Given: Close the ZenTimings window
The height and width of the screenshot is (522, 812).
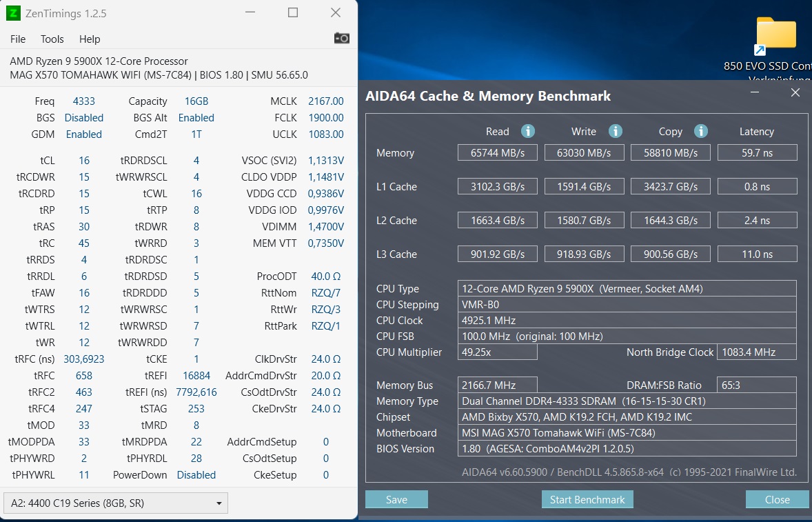Looking at the screenshot, I should tap(336, 12).
